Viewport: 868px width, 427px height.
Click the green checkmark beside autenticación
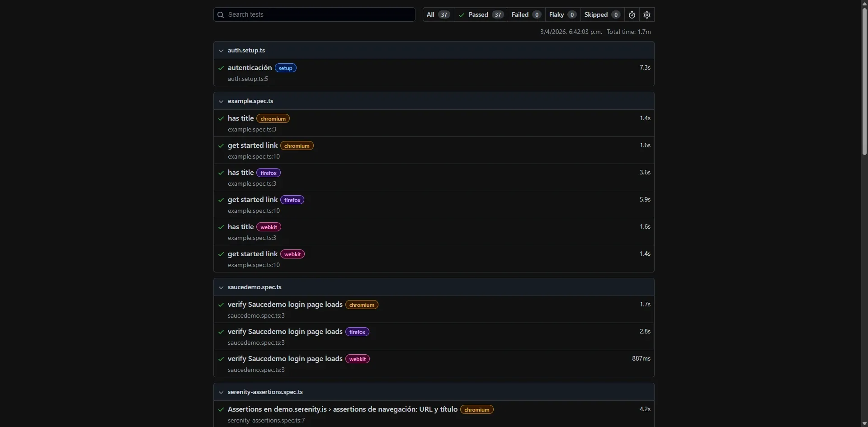pos(221,68)
